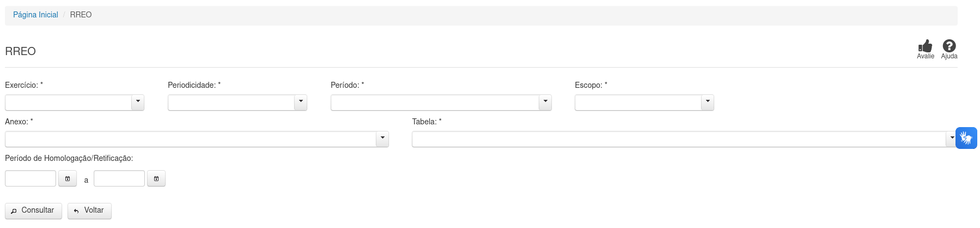Click inside the Período selection field
Screen dimensions: 980x228
point(435,103)
